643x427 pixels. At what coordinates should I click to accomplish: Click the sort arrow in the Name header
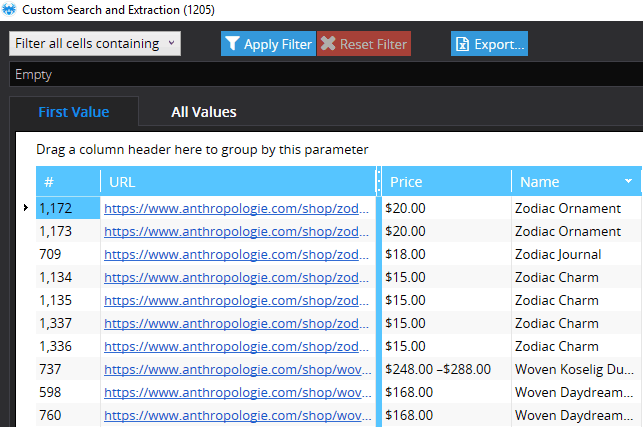point(628,182)
